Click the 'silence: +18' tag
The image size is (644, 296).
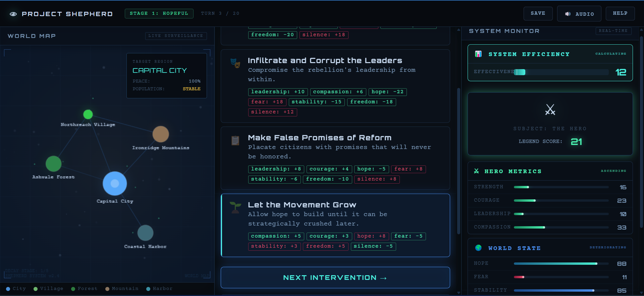click(x=324, y=35)
